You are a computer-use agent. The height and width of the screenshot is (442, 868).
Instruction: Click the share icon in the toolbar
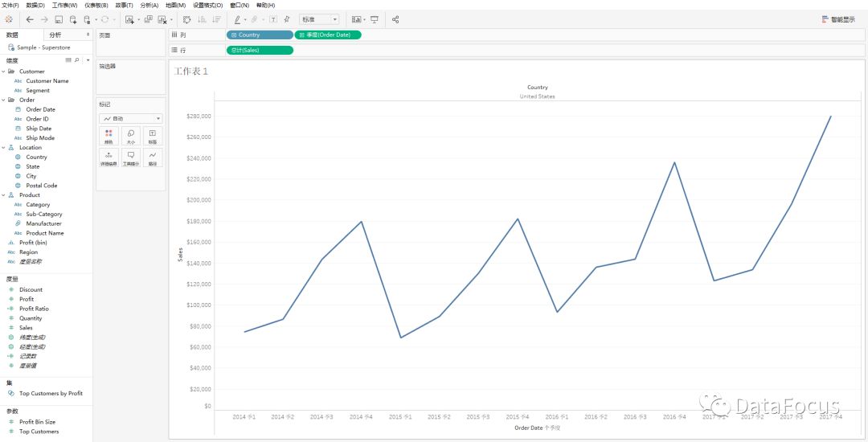395,19
